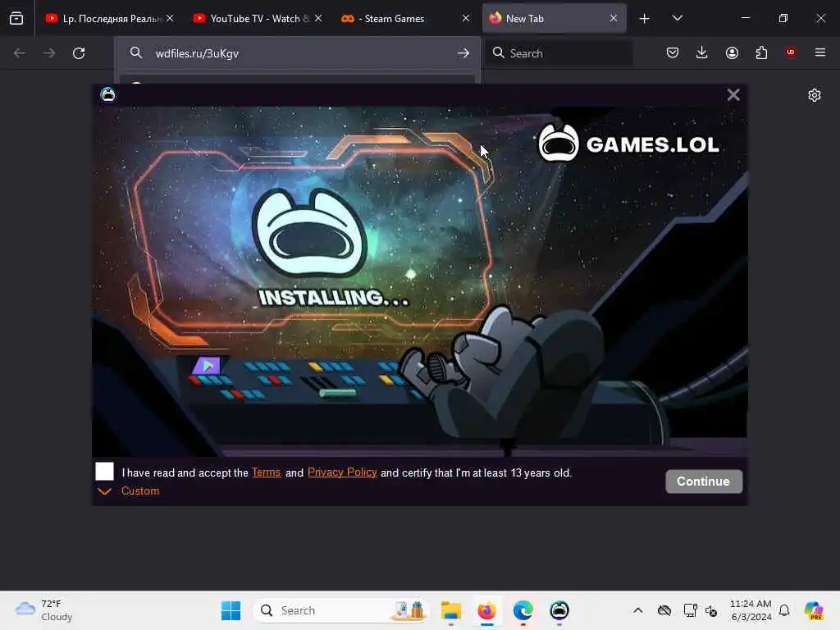The image size is (840, 630).
Task: Click Games.lol icon in installer title bar
Action: coord(107,95)
